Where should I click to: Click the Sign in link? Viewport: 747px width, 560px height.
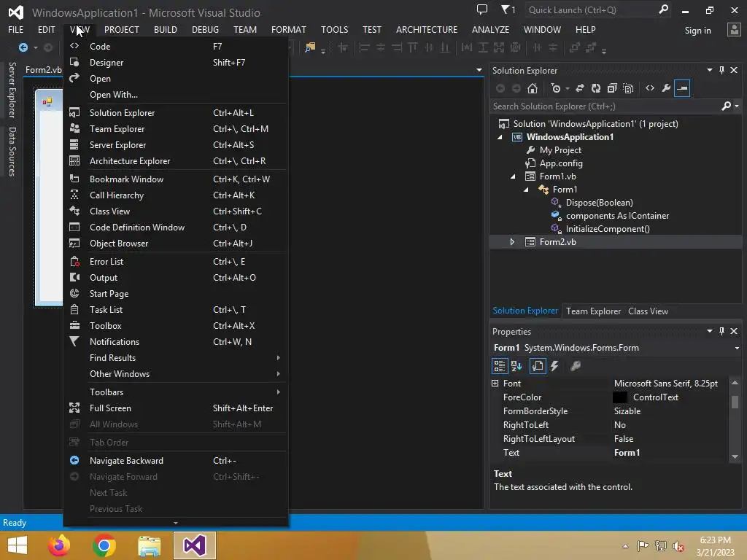point(697,31)
